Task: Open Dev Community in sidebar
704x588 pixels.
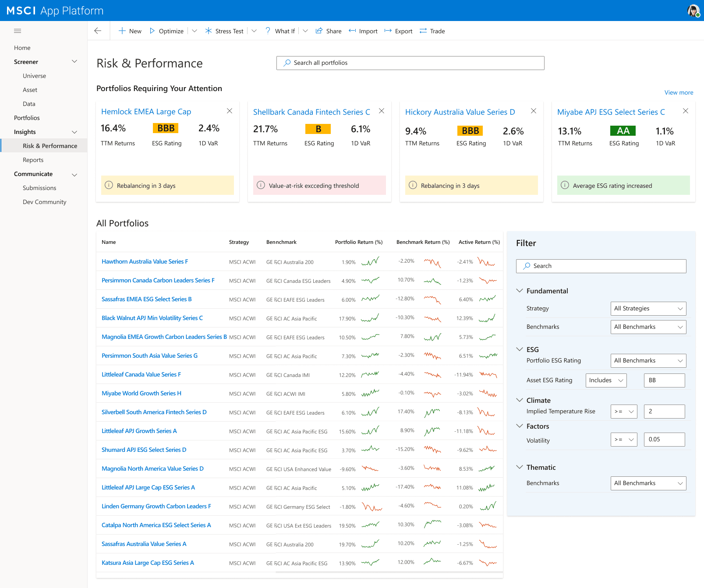Action: (x=45, y=202)
